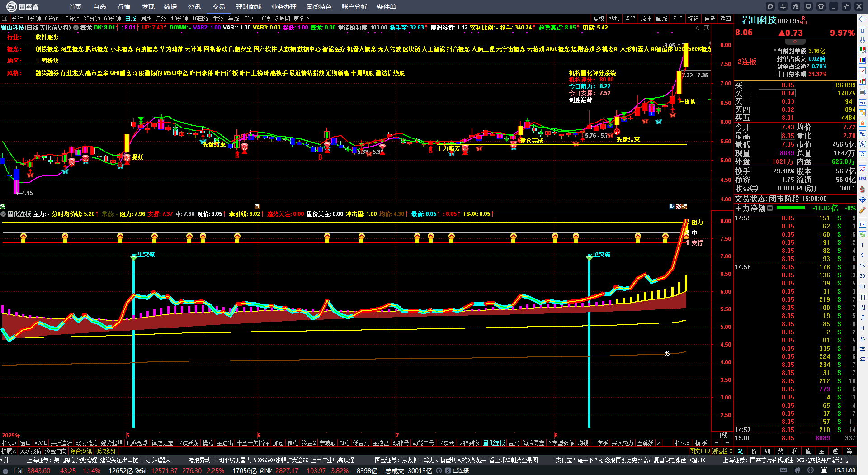868x475 pixels.
Task: Toggle the circle marker after 岩山科技 chart title
Action: (x=76, y=28)
